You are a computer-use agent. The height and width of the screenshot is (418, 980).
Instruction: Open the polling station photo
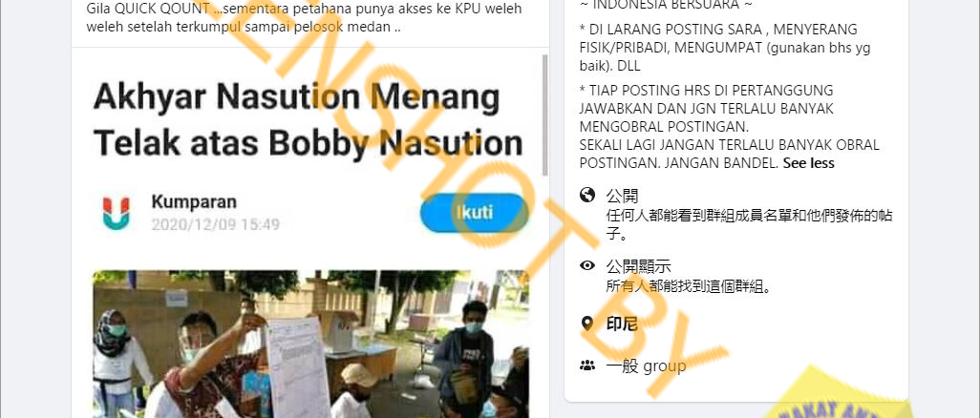click(x=310, y=344)
